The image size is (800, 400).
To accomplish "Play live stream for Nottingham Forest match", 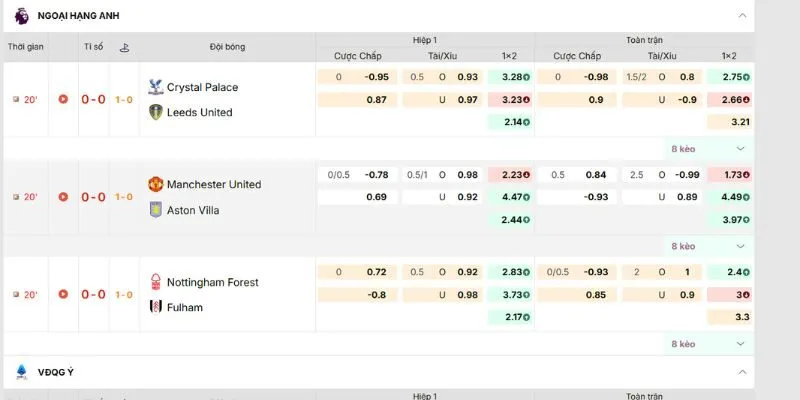I will click(x=64, y=294).
